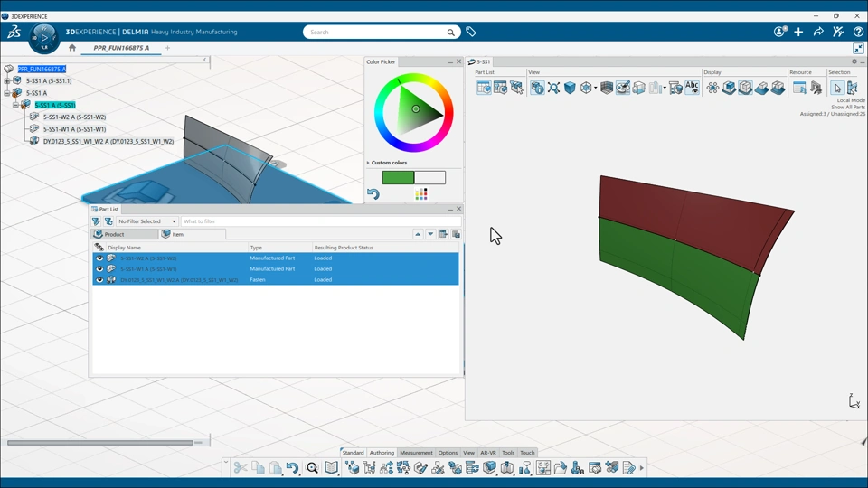Screen dimensions: 868x488
Task: Click the Cut scissors icon in bottom toolbar
Action: (241, 468)
